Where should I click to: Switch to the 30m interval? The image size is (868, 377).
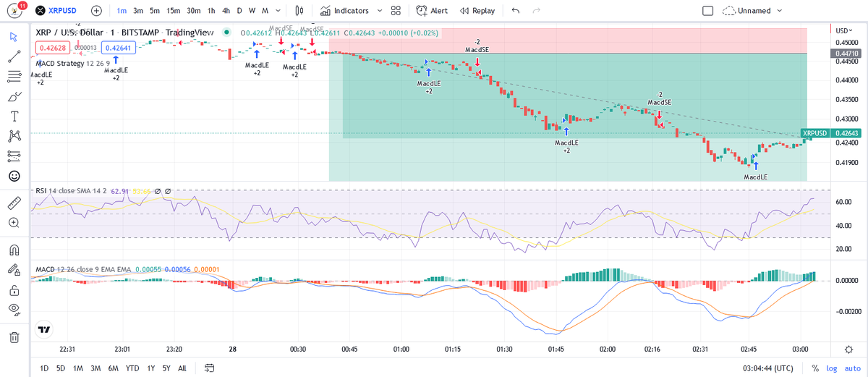click(194, 11)
